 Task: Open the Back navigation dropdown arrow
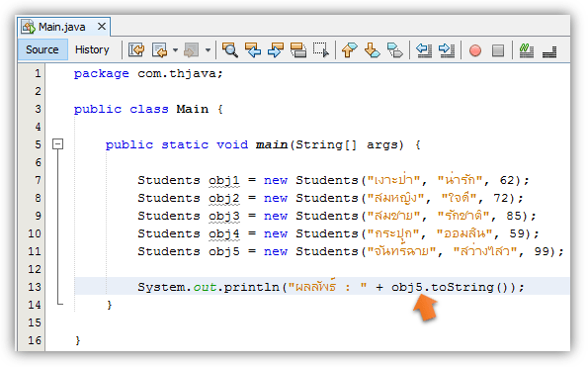coord(175,49)
